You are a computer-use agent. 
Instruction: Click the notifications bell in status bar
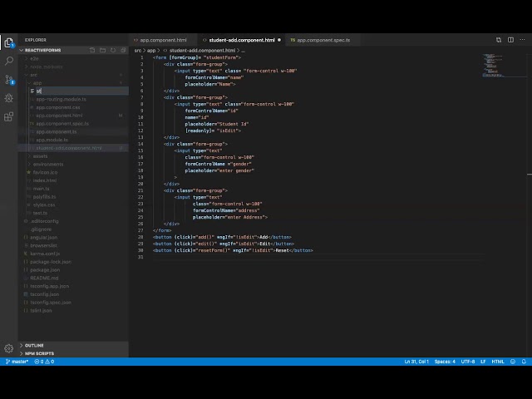point(524,362)
